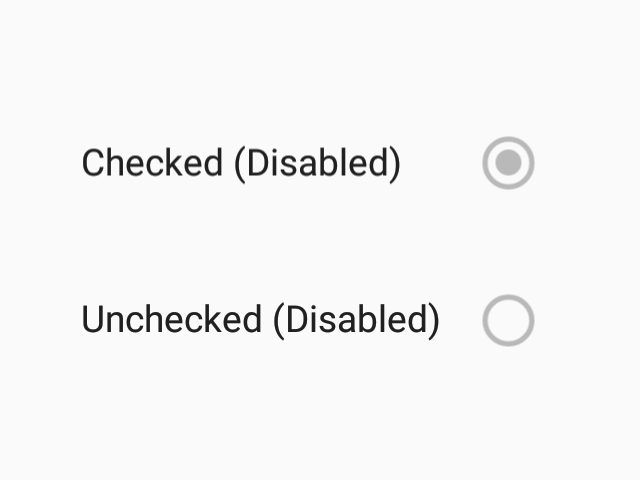Tap the hollow center of the unchecked radio
This screenshot has width=640, height=480.
508,321
